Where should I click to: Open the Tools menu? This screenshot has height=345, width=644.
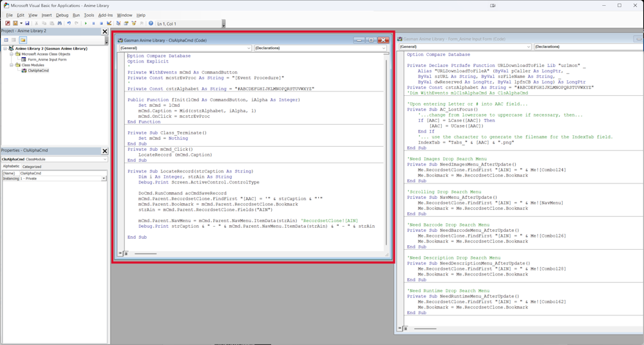(x=89, y=15)
